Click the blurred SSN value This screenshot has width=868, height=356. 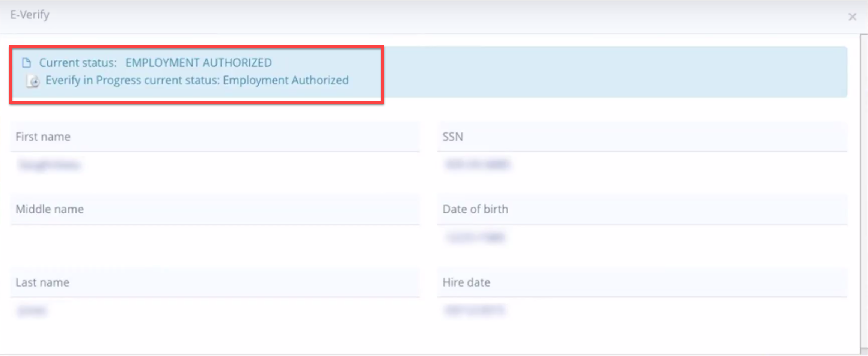click(477, 164)
